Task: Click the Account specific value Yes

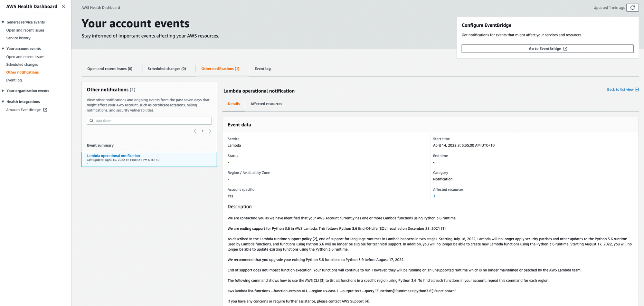Action: [x=230, y=196]
